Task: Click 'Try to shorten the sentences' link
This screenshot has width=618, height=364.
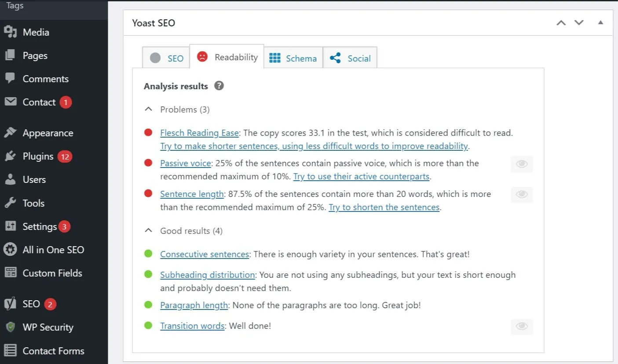Action: (x=384, y=207)
